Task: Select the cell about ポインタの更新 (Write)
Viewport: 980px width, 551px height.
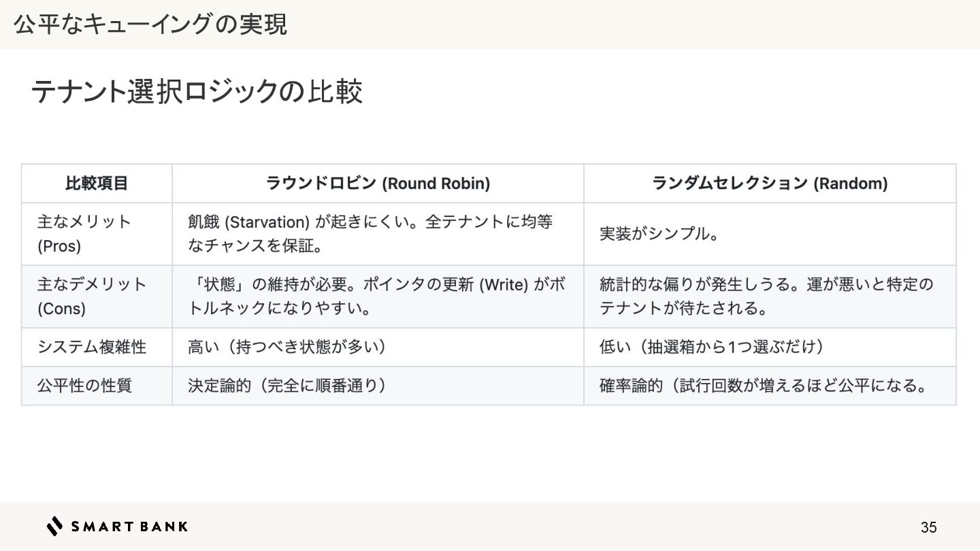Action: tap(378, 297)
